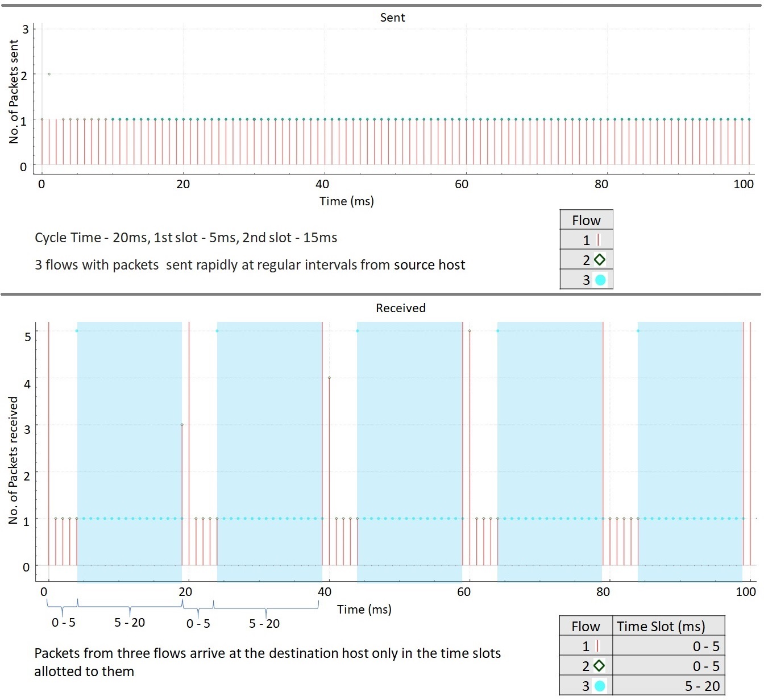
Task: Click the Sent chart data point at value 2
Action: pyautogui.click(x=49, y=74)
